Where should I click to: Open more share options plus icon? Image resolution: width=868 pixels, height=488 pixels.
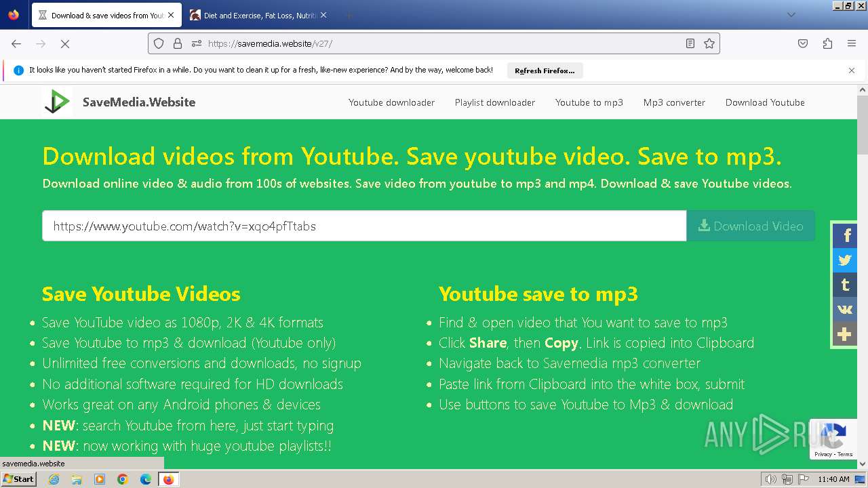[x=845, y=334]
